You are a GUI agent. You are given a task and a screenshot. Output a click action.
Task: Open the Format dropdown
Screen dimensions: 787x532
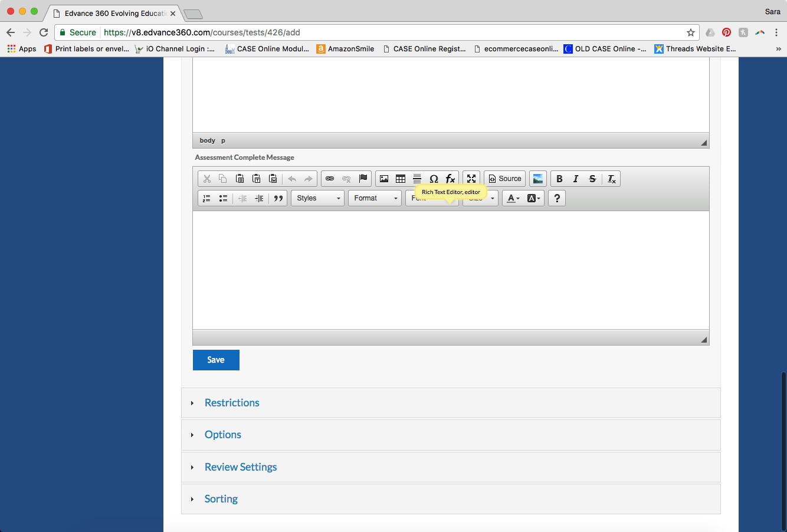click(x=375, y=198)
